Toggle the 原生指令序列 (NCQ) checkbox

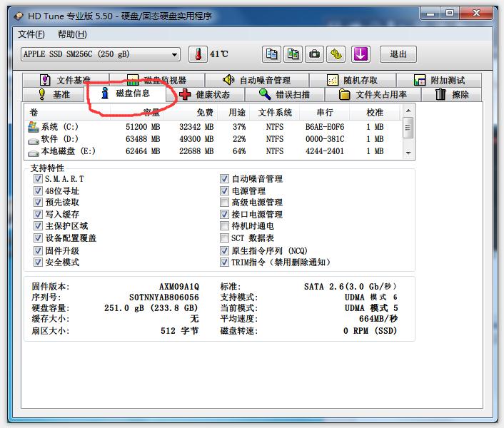[x=224, y=250]
